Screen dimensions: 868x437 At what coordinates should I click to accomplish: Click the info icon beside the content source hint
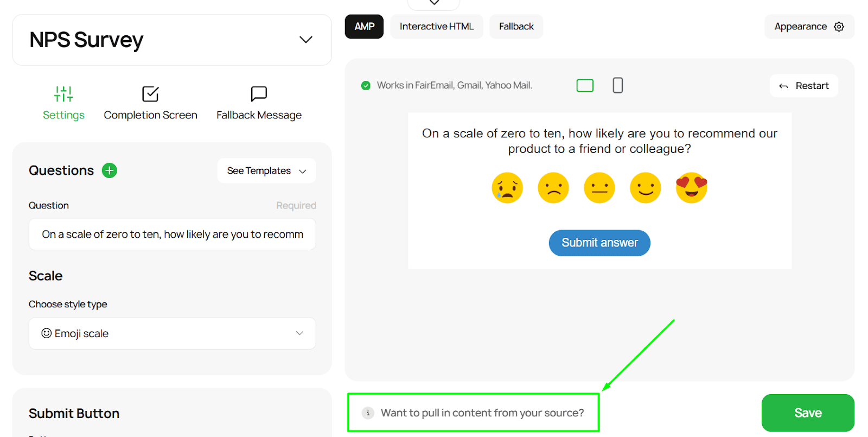click(x=368, y=413)
